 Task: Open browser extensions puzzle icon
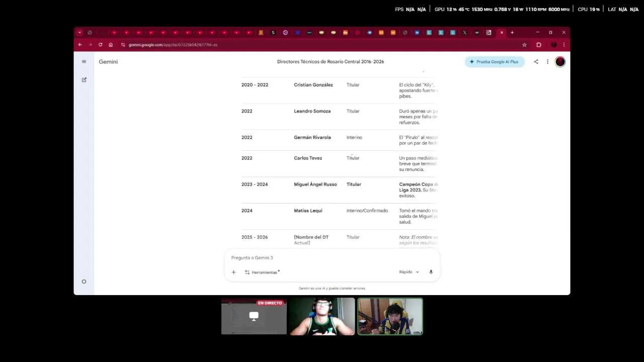[538, 45]
